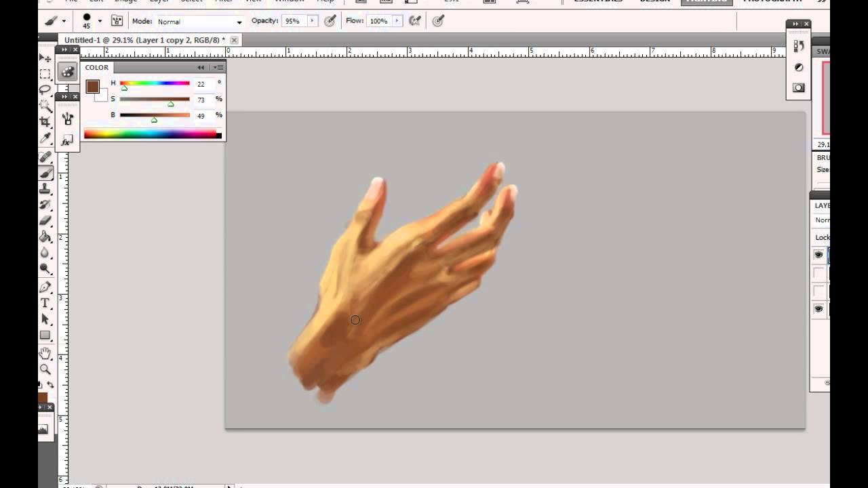
Task: Select the Path Selection tool
Action: coord(45,319)
